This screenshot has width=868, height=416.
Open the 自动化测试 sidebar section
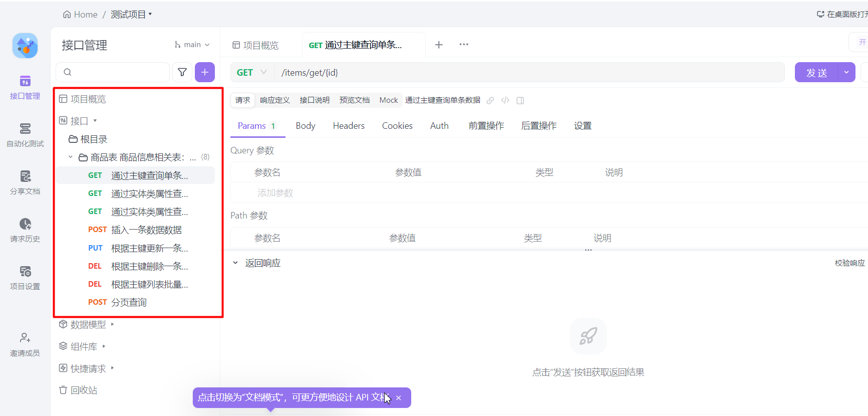coord(25,135)
